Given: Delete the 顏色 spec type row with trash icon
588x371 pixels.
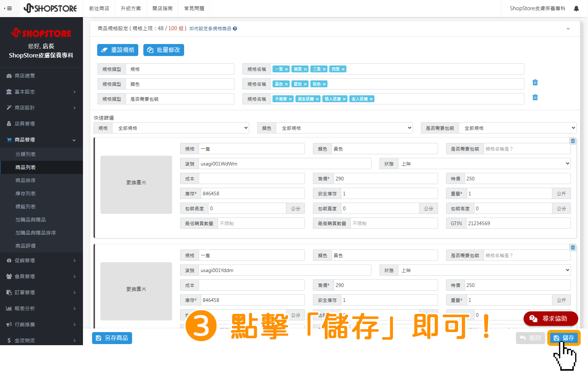Looking at the screenshot, I should pyautogui.click(x=535, y=83).
